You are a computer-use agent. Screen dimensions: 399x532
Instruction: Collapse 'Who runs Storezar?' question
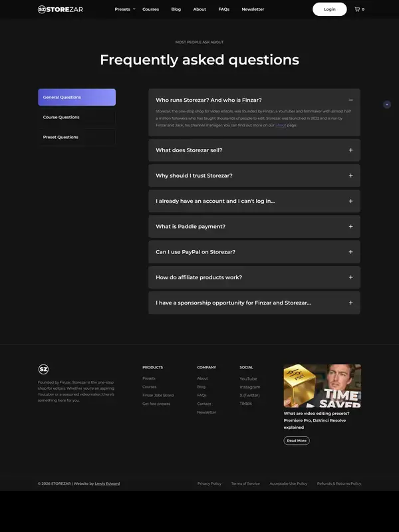[254, 100]
